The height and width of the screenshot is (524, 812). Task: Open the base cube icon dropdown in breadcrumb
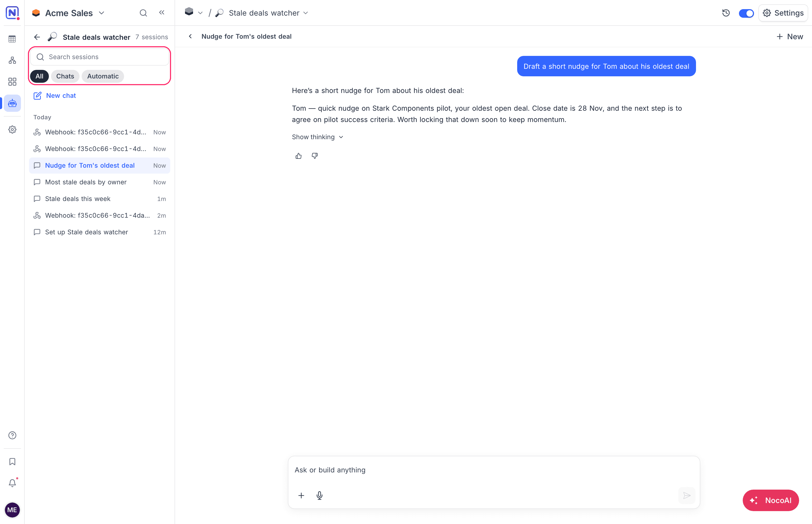click(x=194, y=13)
